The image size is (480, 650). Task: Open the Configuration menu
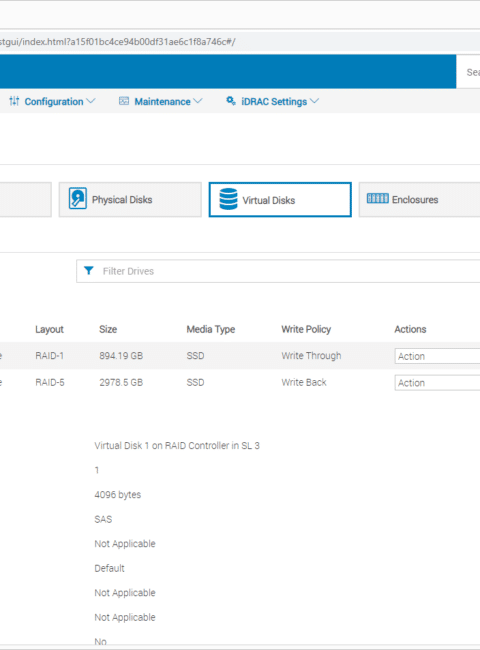point(53,102)
